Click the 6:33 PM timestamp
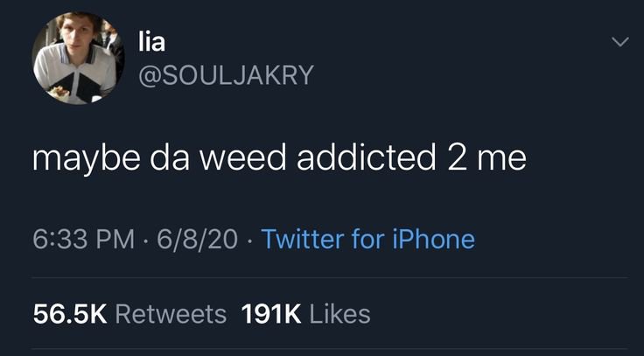 pyautogui.click(x=84, y=239)
